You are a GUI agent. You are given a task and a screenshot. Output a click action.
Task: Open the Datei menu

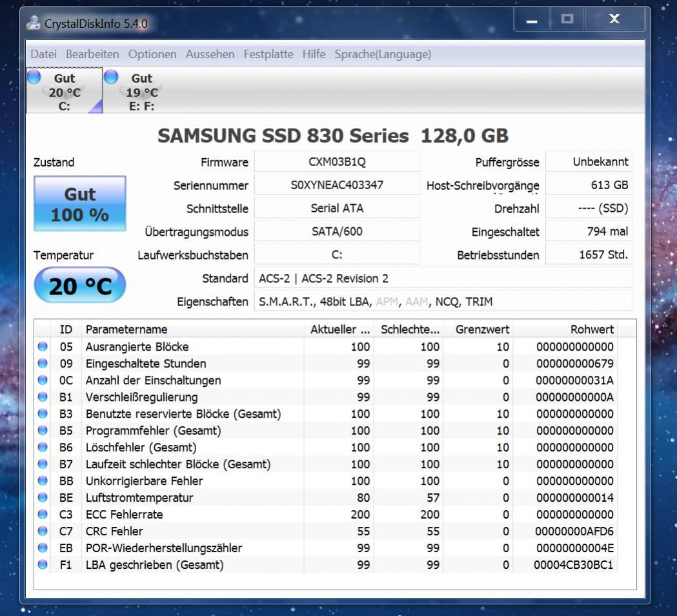[x=44, y=54]
